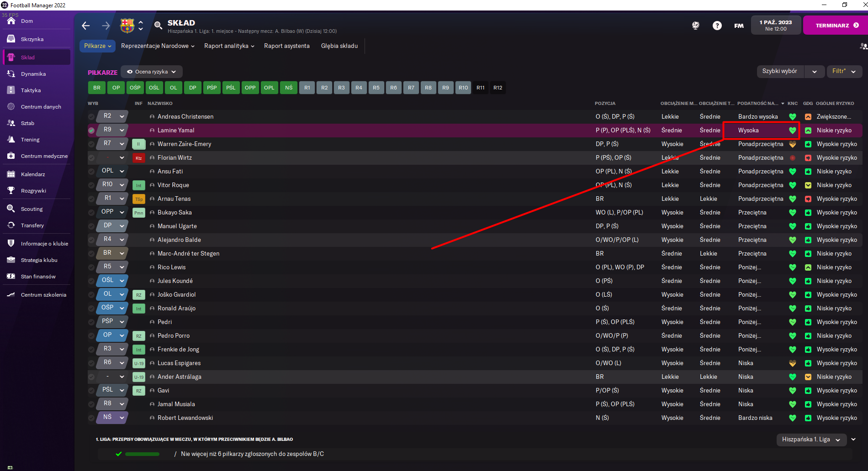Open player Florian Wirtz profile link
This screenshot has height=471, width=868.
point(175,158)
